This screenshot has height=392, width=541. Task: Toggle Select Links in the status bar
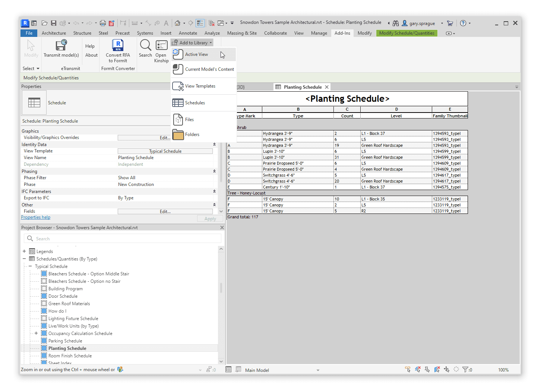click(x=408, y=369)
